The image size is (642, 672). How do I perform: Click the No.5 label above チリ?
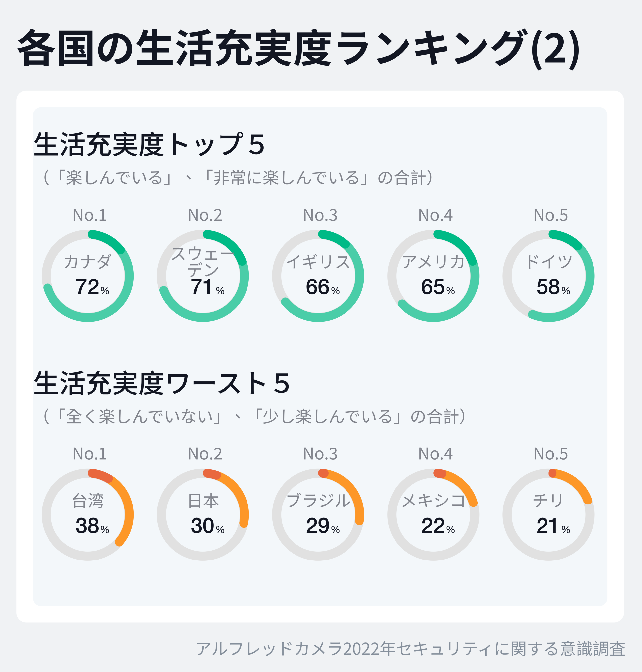[551, 454]
